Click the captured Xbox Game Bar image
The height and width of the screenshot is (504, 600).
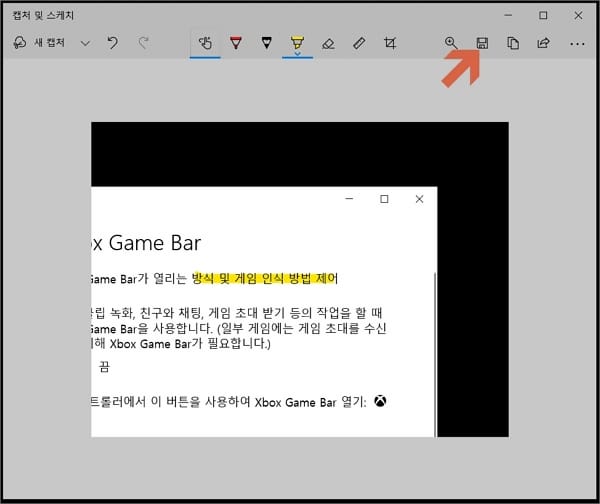click(300, 279)
